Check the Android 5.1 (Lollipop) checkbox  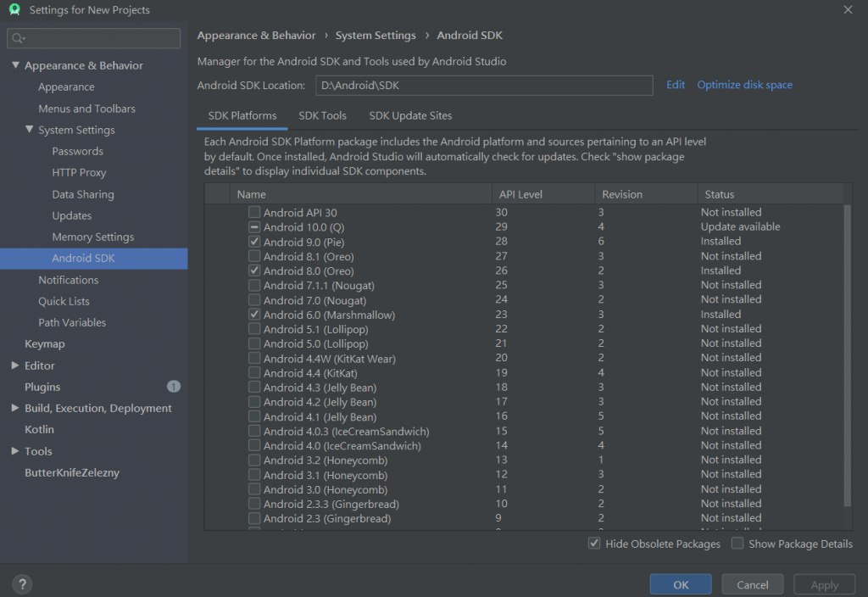tap(254, 329)
